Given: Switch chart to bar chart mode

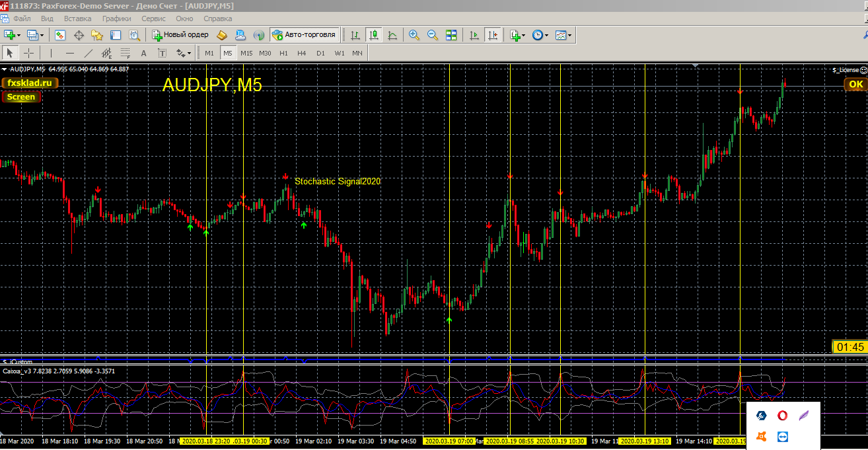Looking at the screenshot, I should coord(355,35).
